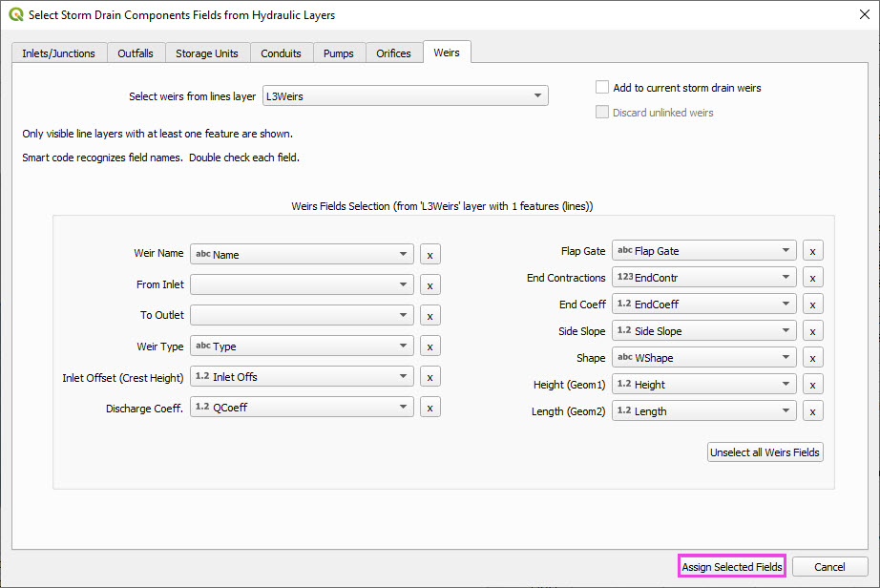Click Assign Selected Fields button

tap(732, 567)
